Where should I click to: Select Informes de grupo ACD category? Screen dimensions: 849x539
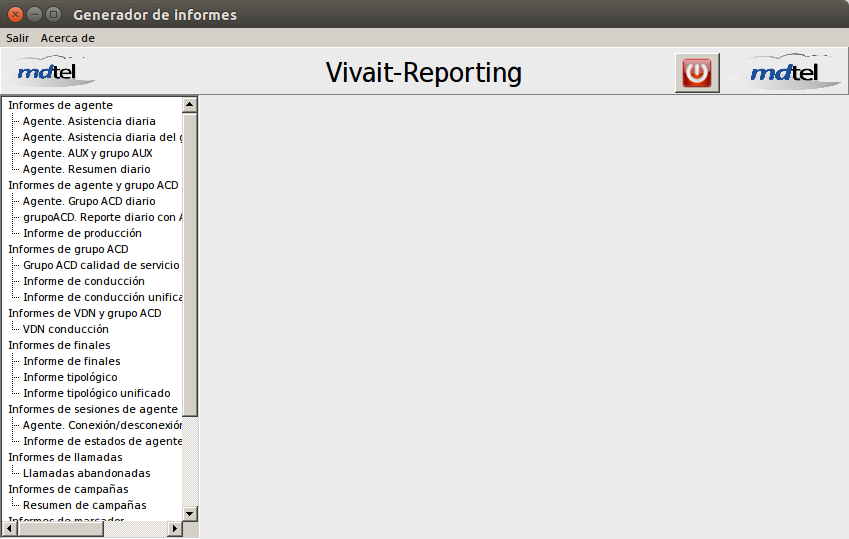pos(68,249)
